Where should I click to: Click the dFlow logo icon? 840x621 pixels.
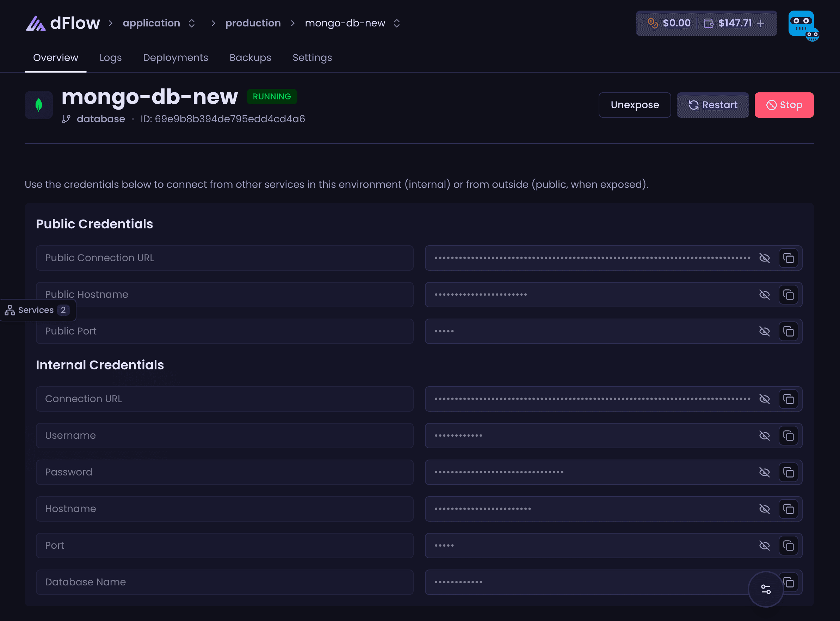36,23
